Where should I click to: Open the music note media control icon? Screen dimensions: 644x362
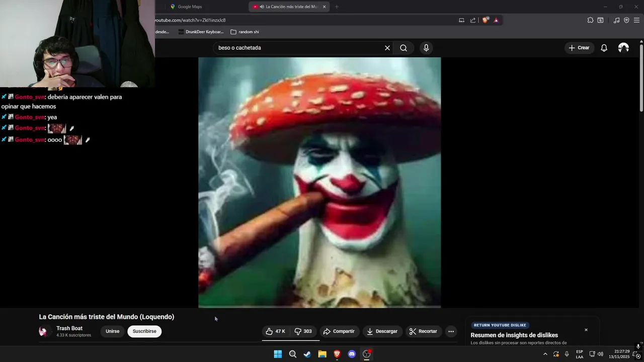coord(616,20)
